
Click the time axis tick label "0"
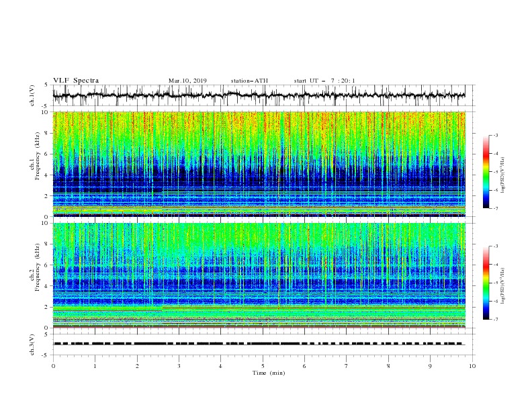[x=53, y=366]
